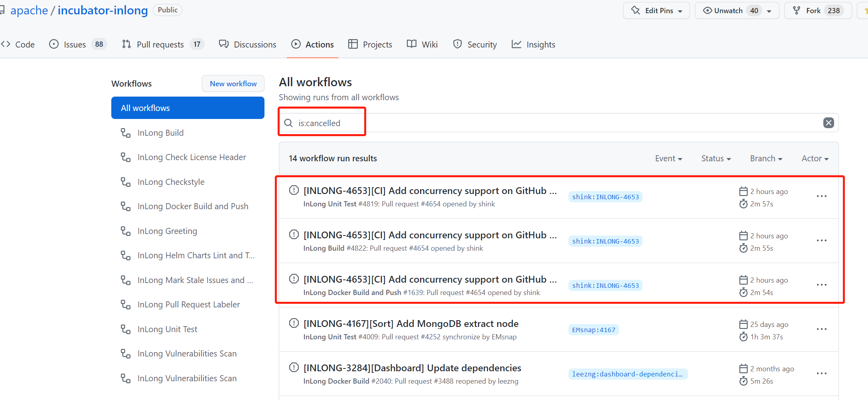Click "Pull request #3488 reopened by leezng" text
This screenshot has width=868, height=400.
(x=456, y=381)
